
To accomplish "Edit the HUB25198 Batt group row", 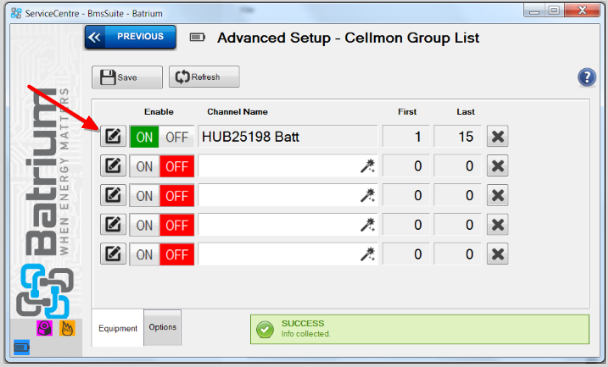I will (113, 136).
